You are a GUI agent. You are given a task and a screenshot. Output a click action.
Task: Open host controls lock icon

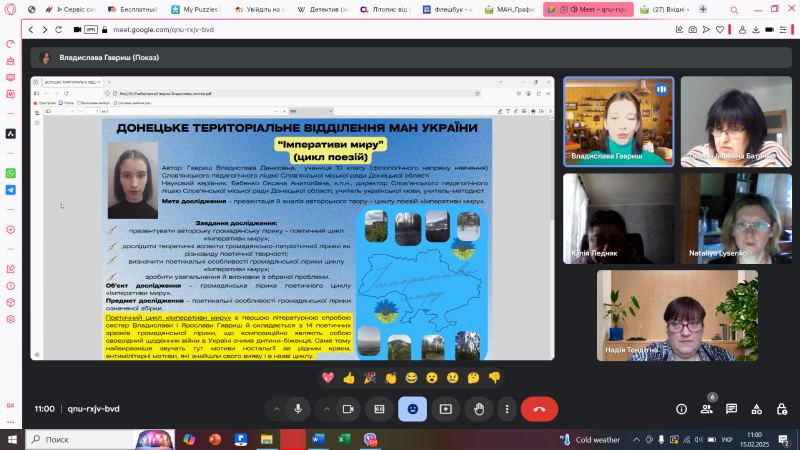click(781, 408)
